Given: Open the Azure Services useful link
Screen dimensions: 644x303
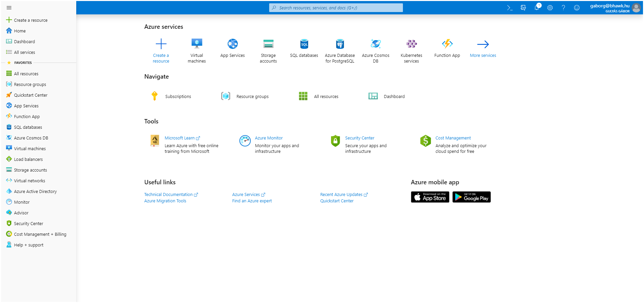Looking at the screenshot, I should [x=249, y=195].
